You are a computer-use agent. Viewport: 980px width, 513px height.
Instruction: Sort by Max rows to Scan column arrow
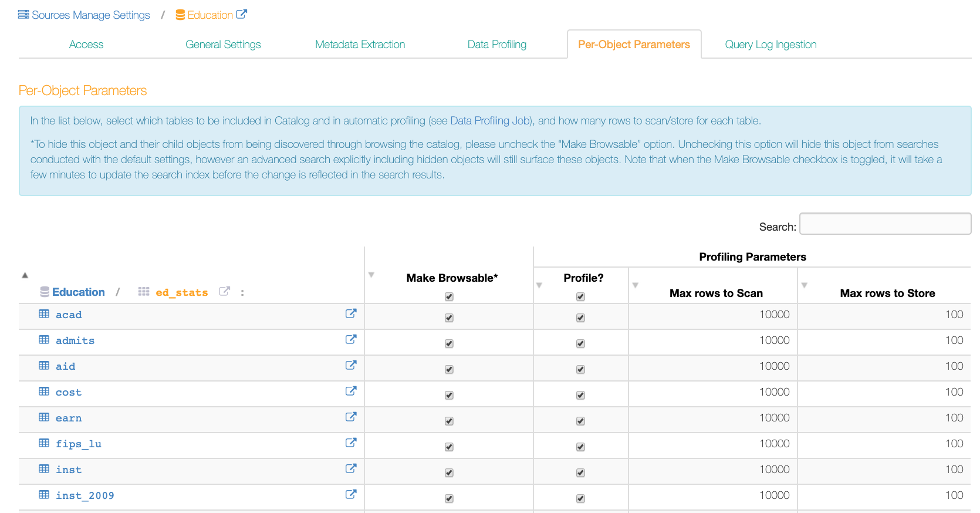coord(636,285)
